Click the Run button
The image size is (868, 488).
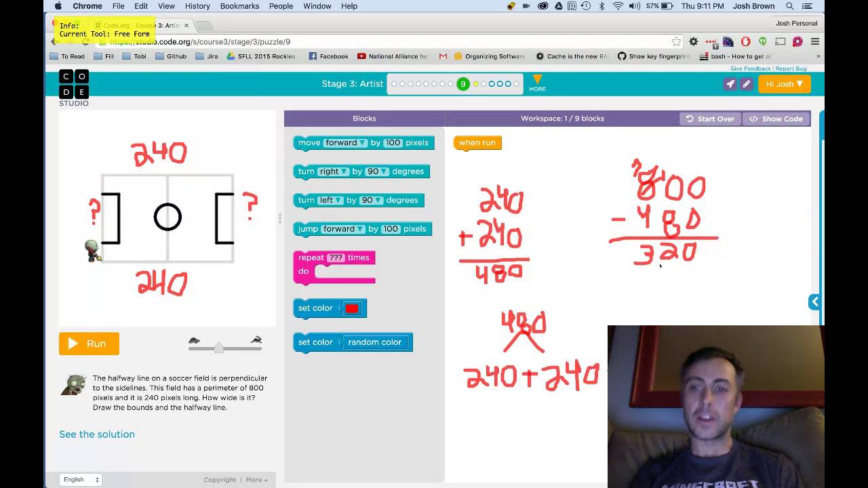pyautogui.click(x=89, y=344)
